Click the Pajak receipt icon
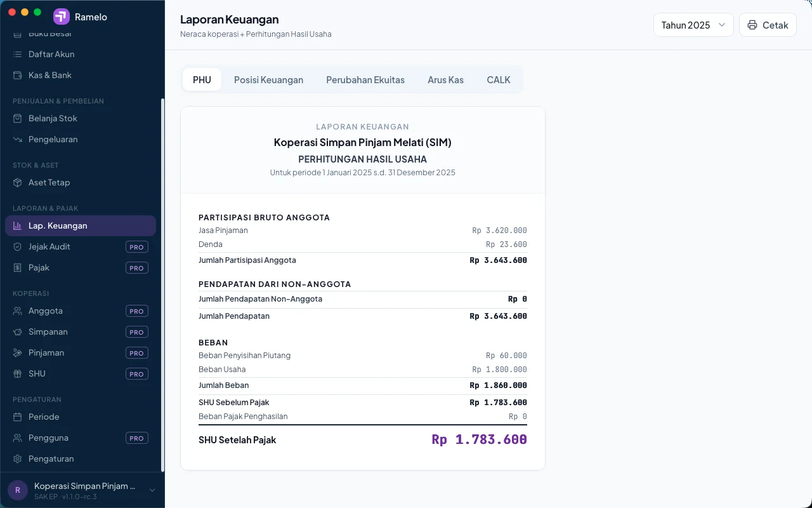Screen dimensions: 812x508 [17, 267]
